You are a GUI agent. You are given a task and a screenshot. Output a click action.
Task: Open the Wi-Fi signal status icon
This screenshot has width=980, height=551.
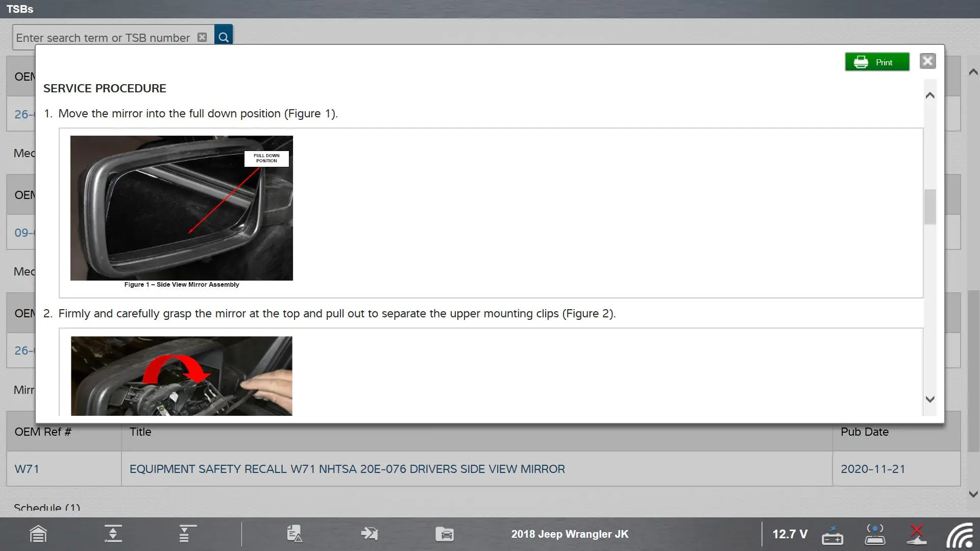[x=960, y=535]
